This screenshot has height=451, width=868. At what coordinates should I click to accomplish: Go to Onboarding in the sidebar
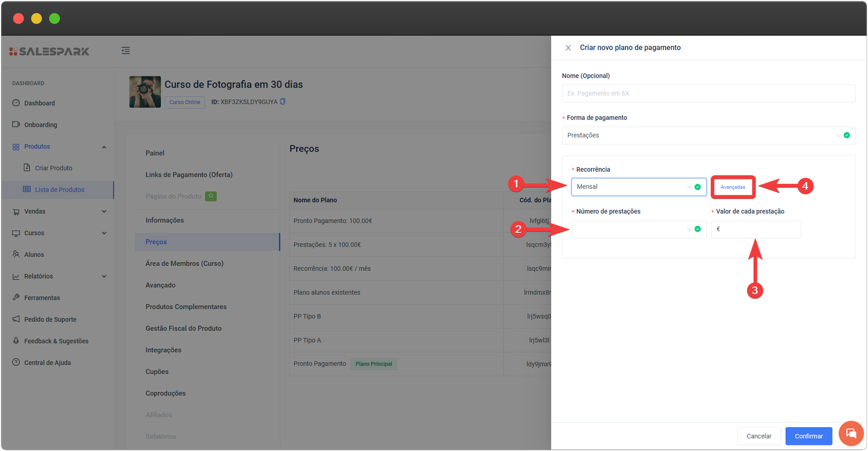pos(40,125)
